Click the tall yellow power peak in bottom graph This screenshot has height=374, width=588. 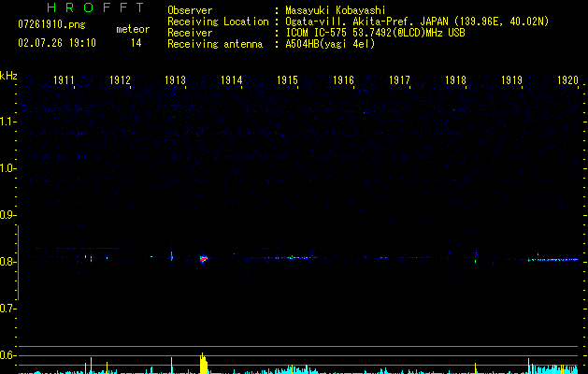point(203,363)
